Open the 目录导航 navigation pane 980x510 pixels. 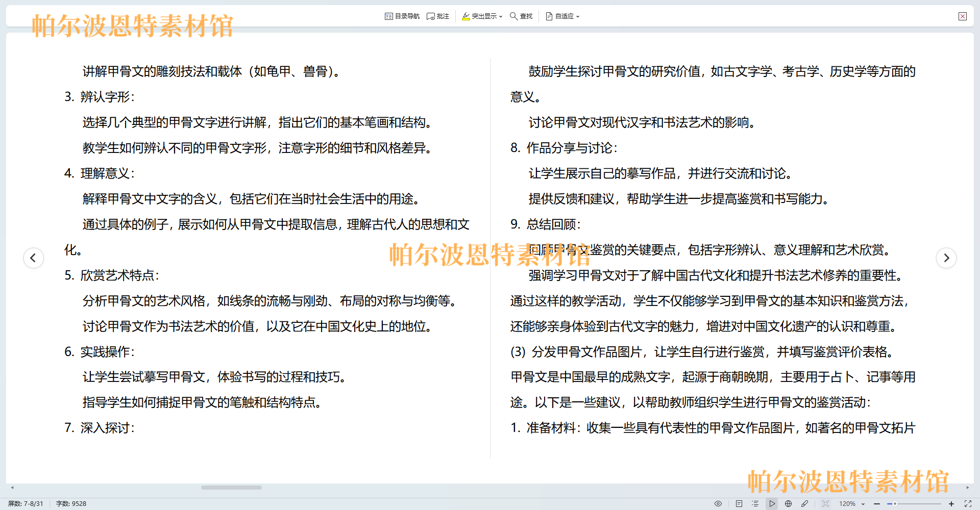click(402, 16)
